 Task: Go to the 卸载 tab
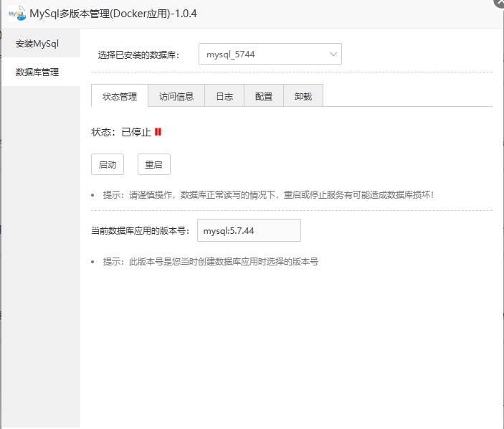303,95
